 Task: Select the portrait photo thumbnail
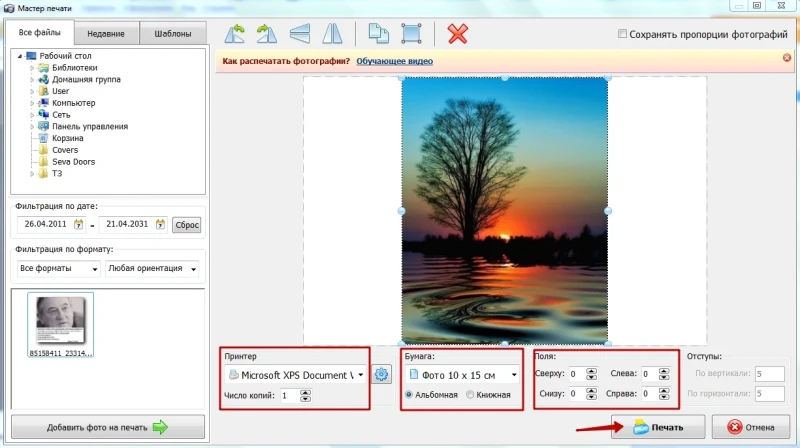tap(60, 325)
